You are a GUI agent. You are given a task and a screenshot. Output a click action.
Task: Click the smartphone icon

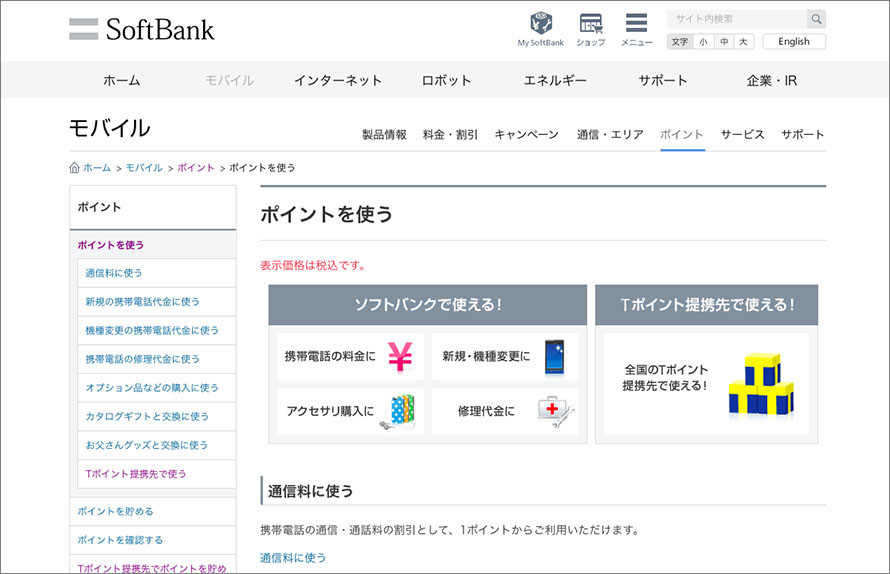(x=555, y=357)
